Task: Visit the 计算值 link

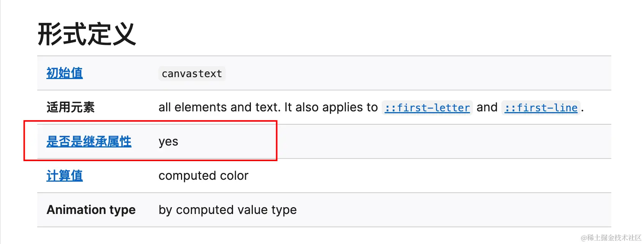Action: pos(64,176)
